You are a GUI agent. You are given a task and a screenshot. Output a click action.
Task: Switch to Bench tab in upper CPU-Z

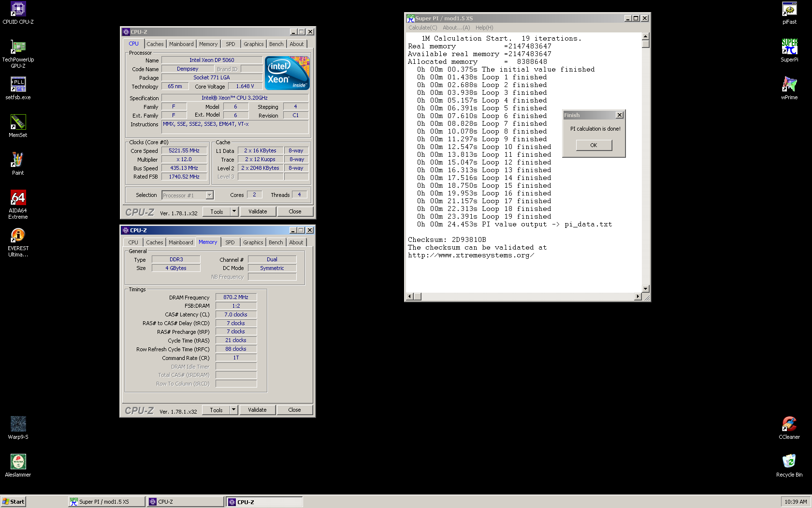tap(276, 44)
